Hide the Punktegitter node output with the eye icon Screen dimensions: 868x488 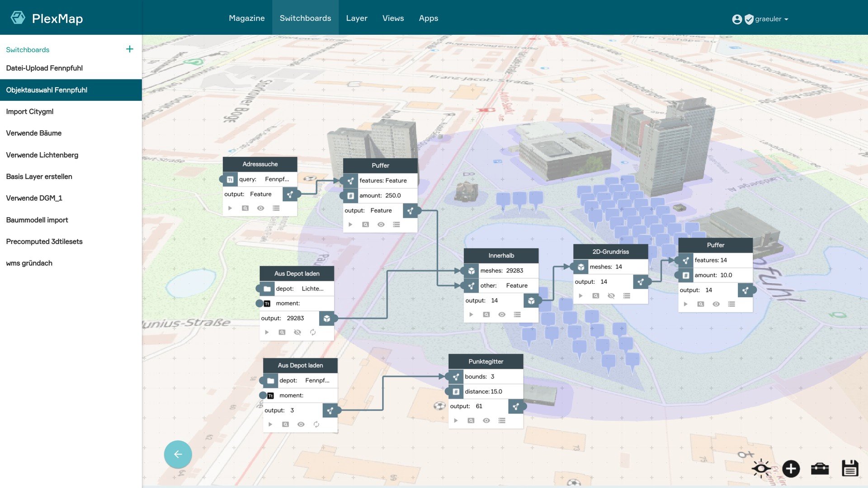tap(486, 420)
